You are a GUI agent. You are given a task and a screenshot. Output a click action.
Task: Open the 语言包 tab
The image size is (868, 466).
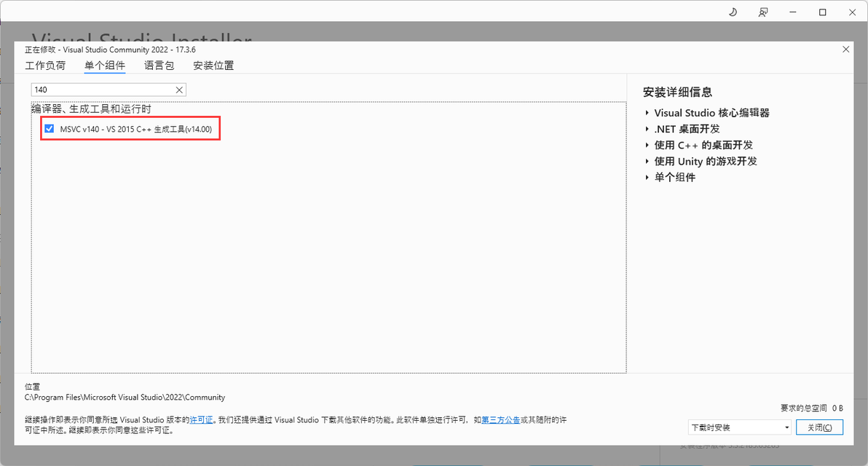click(159, 66)
